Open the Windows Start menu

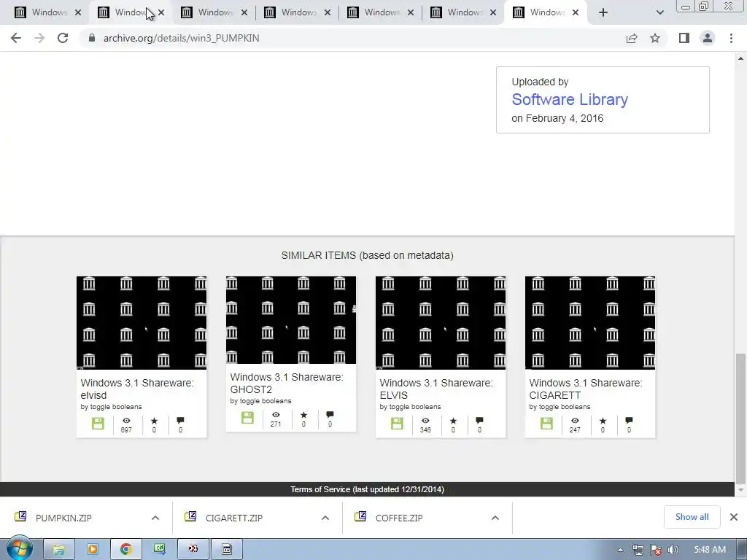coord(19,549)
